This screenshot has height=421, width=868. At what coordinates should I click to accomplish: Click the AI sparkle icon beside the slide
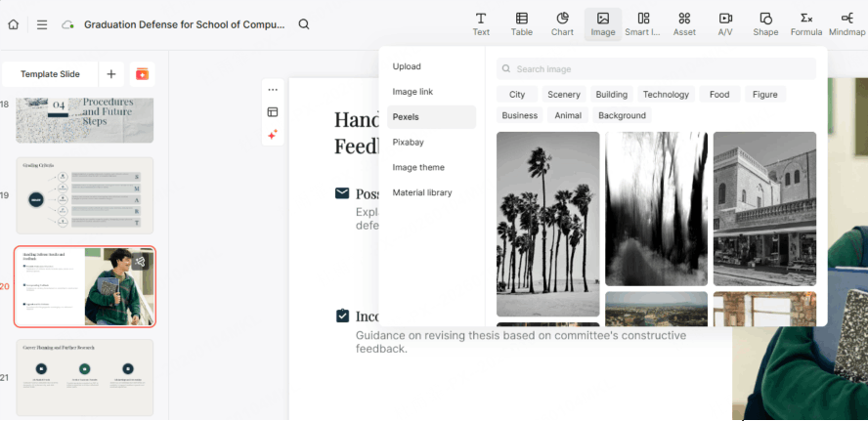[x=273, y=135]
